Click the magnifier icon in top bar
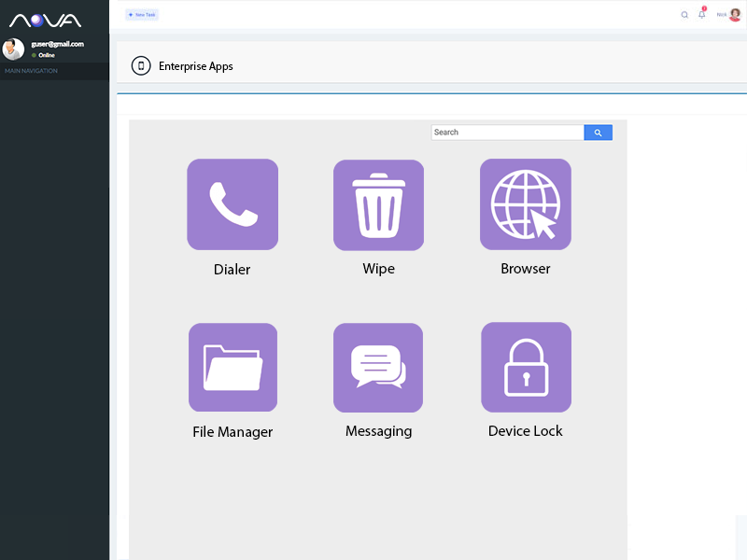This screenshot has width=747, height=560. point(684,15)
